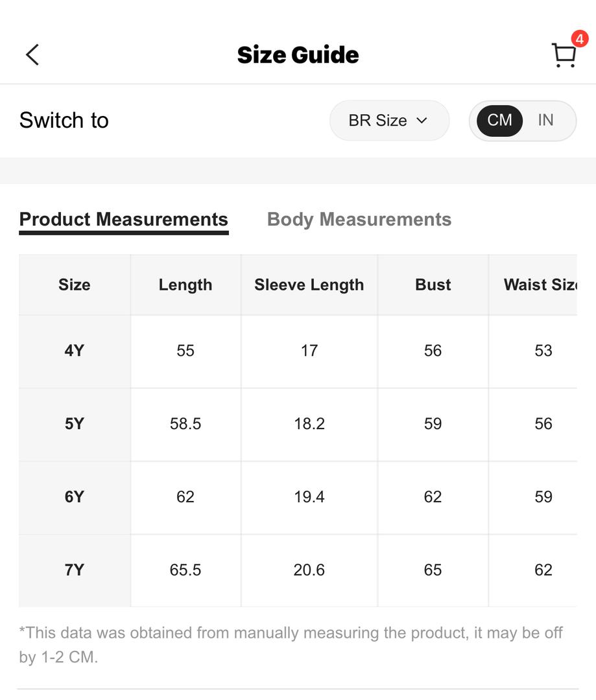Select the 4Y size row label
The height and width of the screenshot is (700, 596).
(75, 351)
